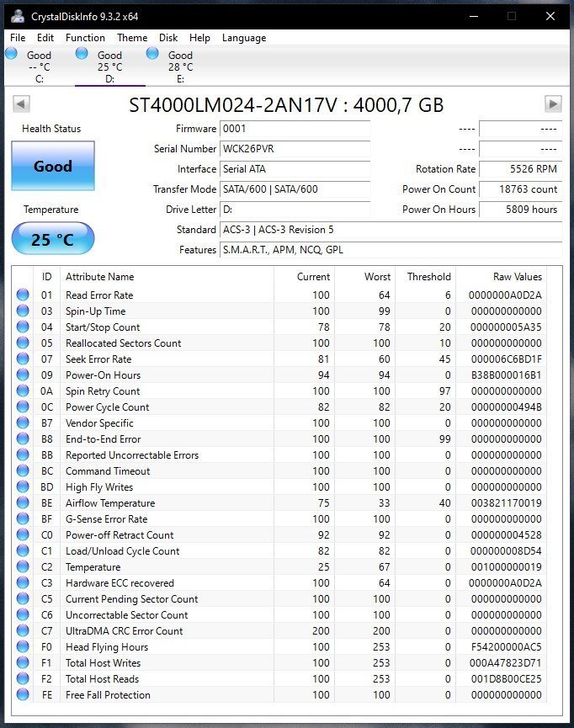574x728 pixels.
Task: Click the status orb for Current Pending Sector Count
Action: click(x=23, y=598)
